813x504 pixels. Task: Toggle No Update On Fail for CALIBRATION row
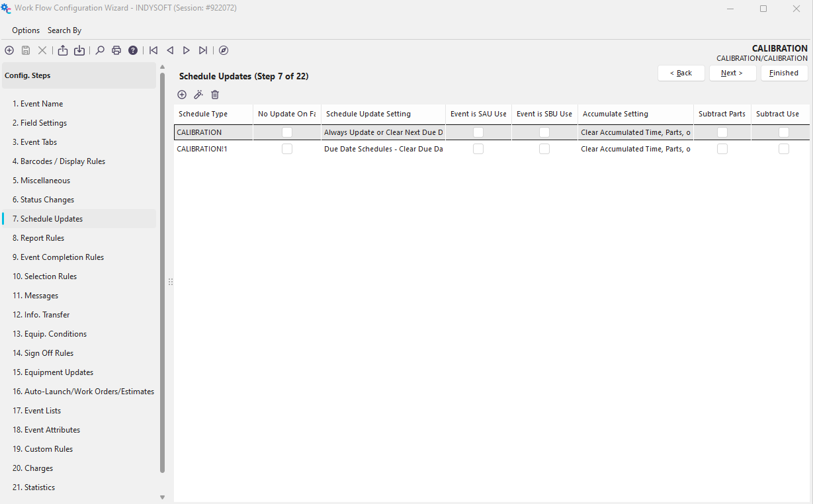(x=287, y=132)
